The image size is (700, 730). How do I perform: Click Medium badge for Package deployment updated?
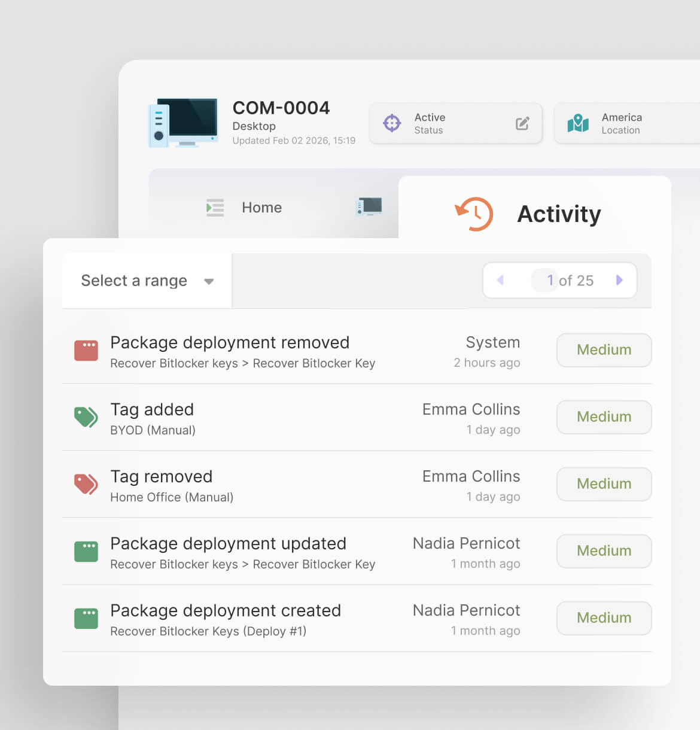coord(604,551)
